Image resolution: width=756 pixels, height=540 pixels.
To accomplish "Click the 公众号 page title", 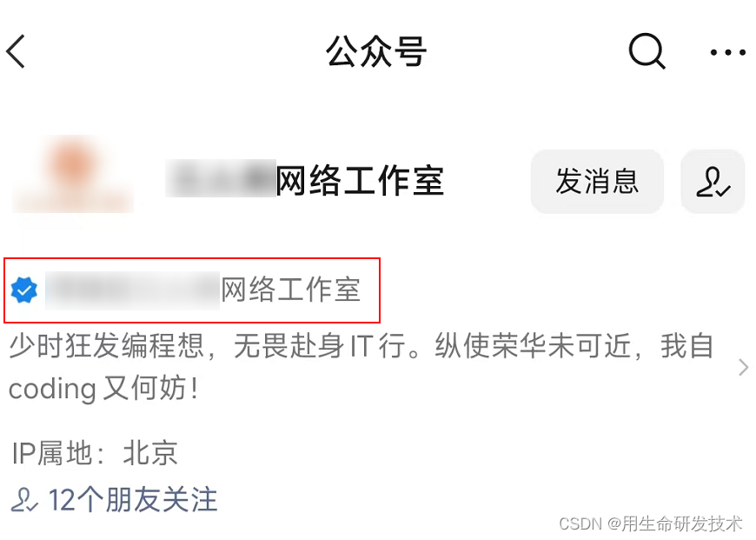I will [x=376, y=51].
